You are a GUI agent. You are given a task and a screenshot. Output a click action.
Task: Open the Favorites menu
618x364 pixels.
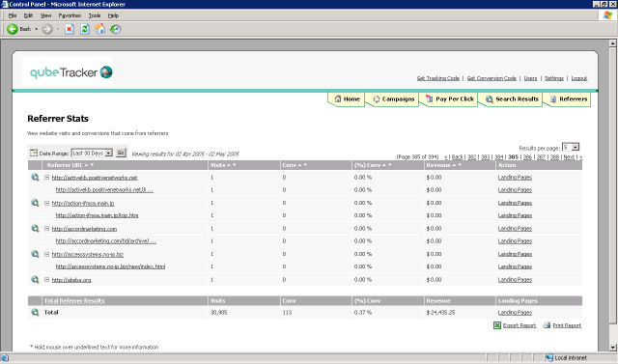[70, 15]
